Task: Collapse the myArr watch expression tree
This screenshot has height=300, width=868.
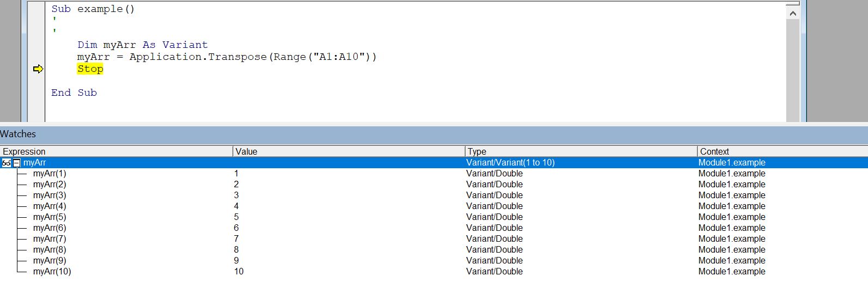Action: [x=17, y=163]
